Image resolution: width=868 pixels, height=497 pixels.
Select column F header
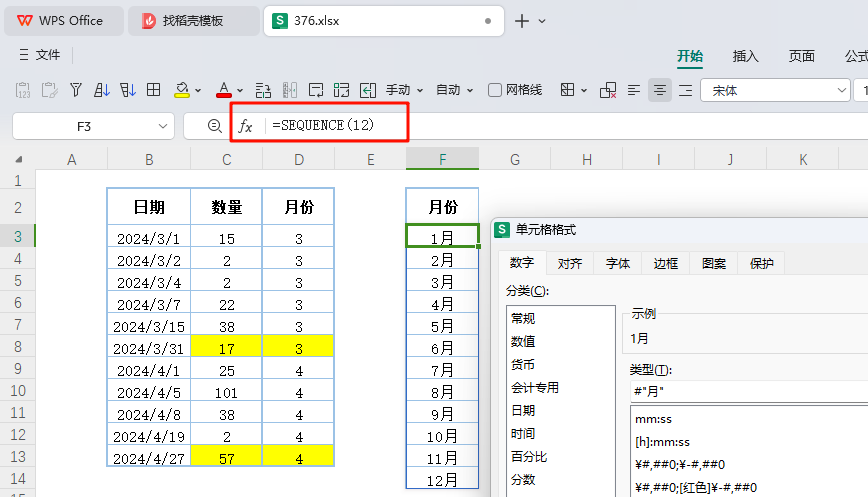click(x=442, y=159)
